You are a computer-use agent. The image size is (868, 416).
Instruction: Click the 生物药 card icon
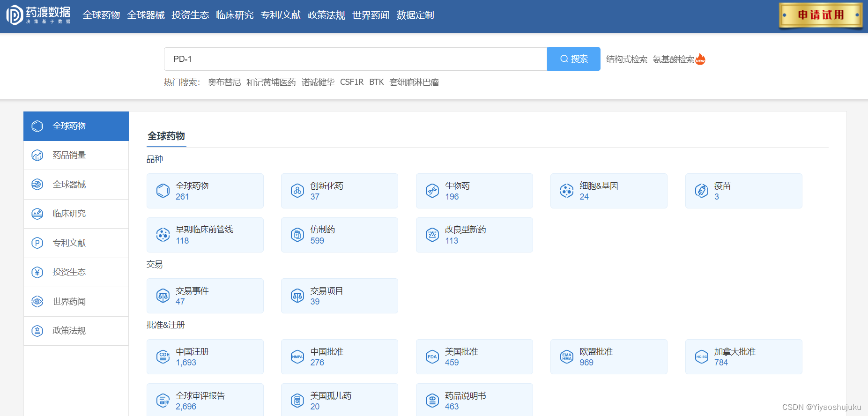coord(432,191)
